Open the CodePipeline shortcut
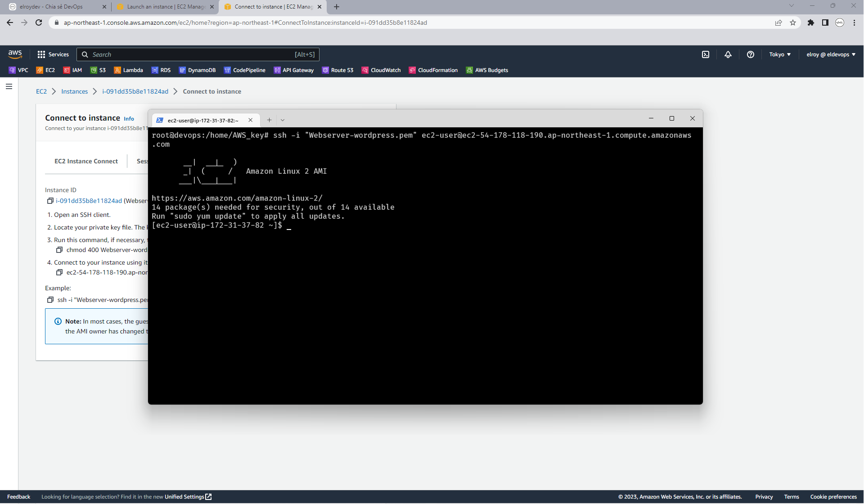 point(245,70)
